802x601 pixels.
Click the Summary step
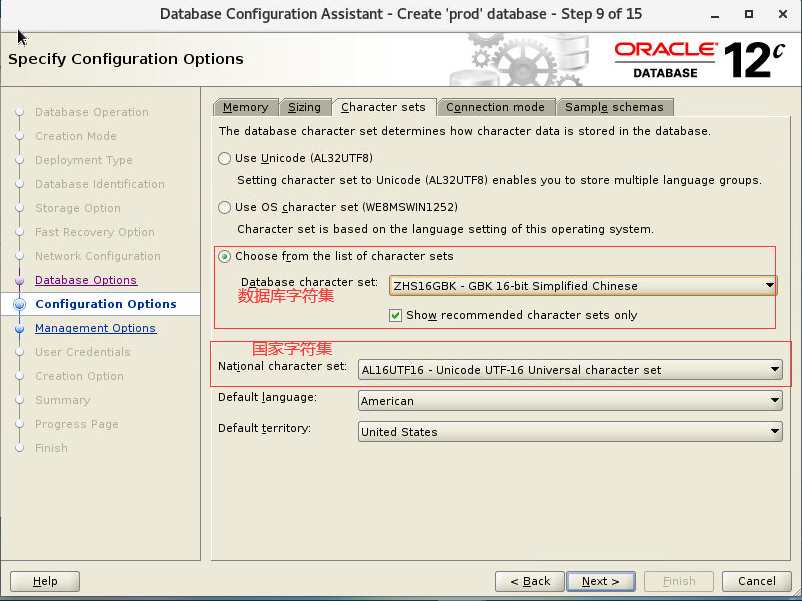(62, 400)
